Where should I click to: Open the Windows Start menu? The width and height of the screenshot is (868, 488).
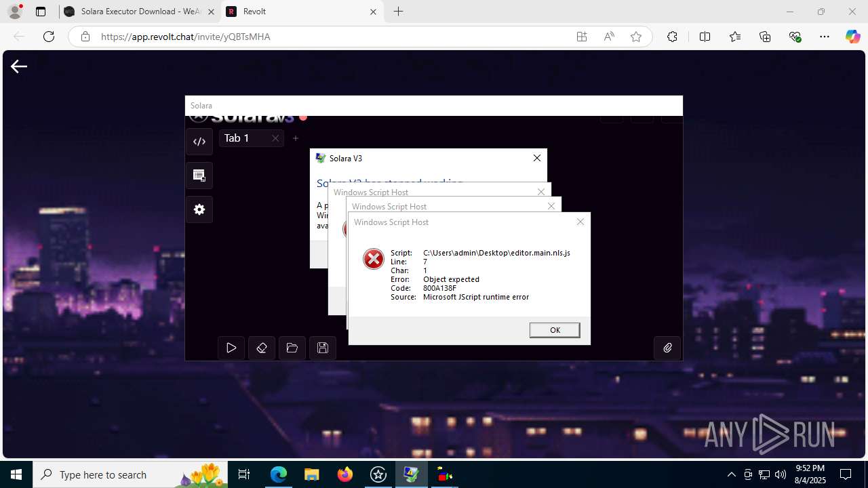[16, 474]
